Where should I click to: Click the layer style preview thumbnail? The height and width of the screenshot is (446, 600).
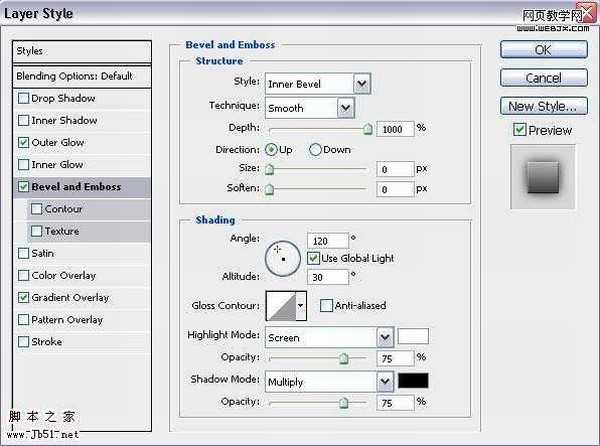pos(541,177)
